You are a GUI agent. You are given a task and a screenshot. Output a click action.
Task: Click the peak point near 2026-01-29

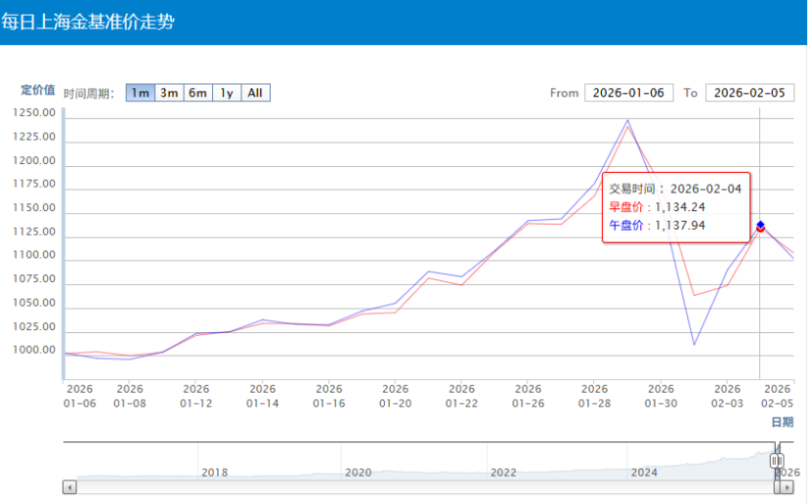coord(627,120)
